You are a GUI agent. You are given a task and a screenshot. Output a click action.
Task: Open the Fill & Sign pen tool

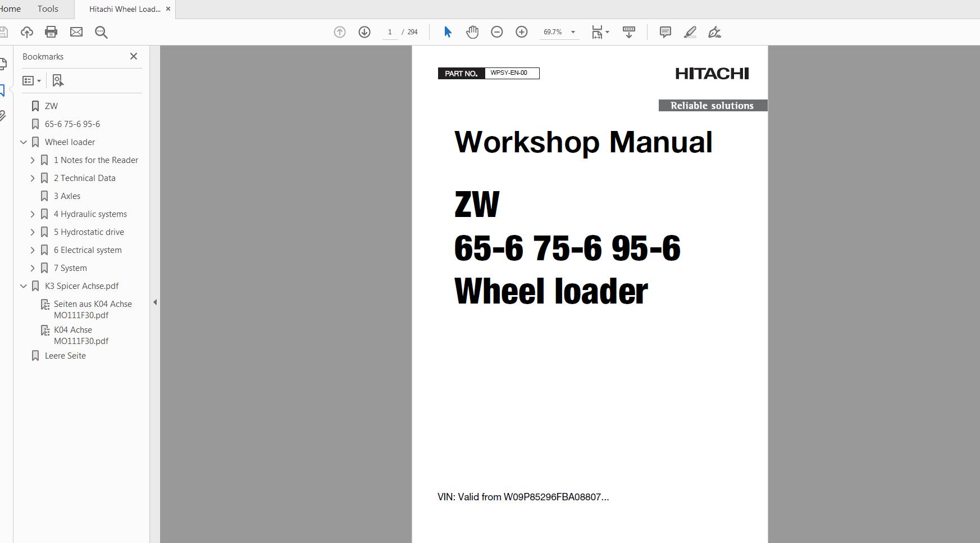pos(714,32)
